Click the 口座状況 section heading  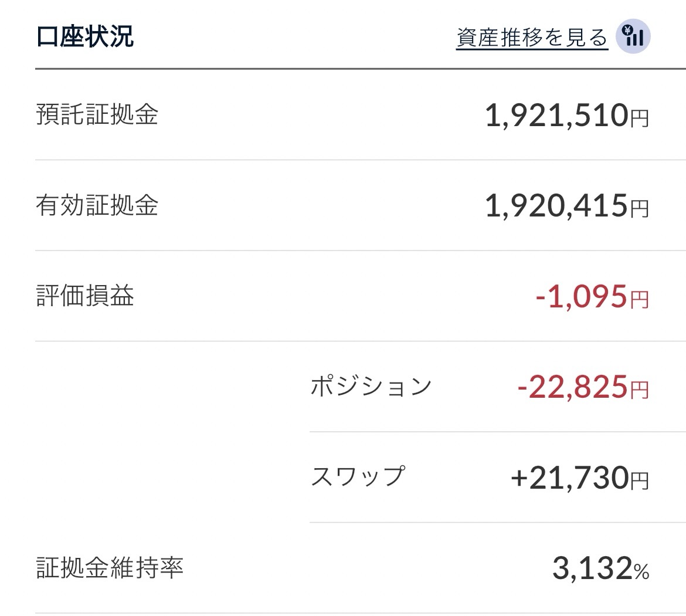pyautogui.click(x=85, y=36)
